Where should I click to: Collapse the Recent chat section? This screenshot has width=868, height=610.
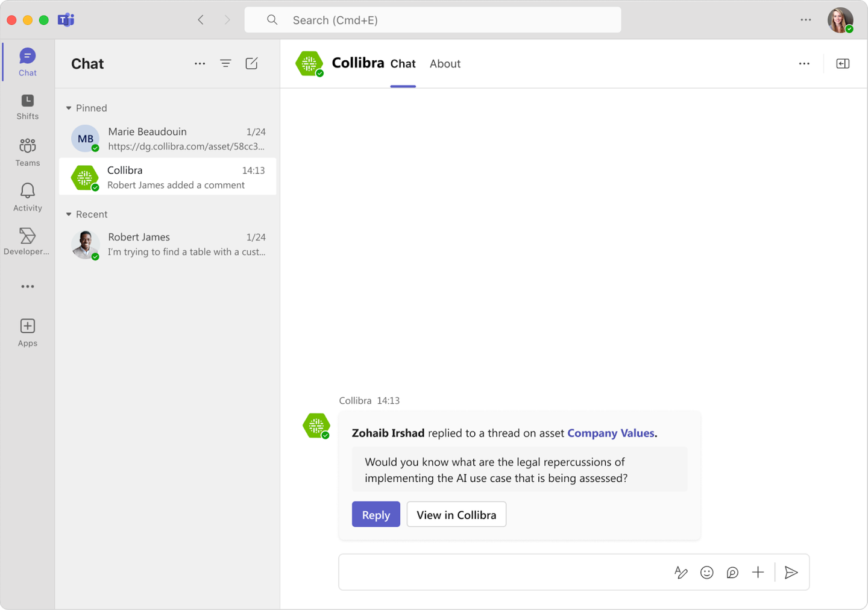(68, 214)
